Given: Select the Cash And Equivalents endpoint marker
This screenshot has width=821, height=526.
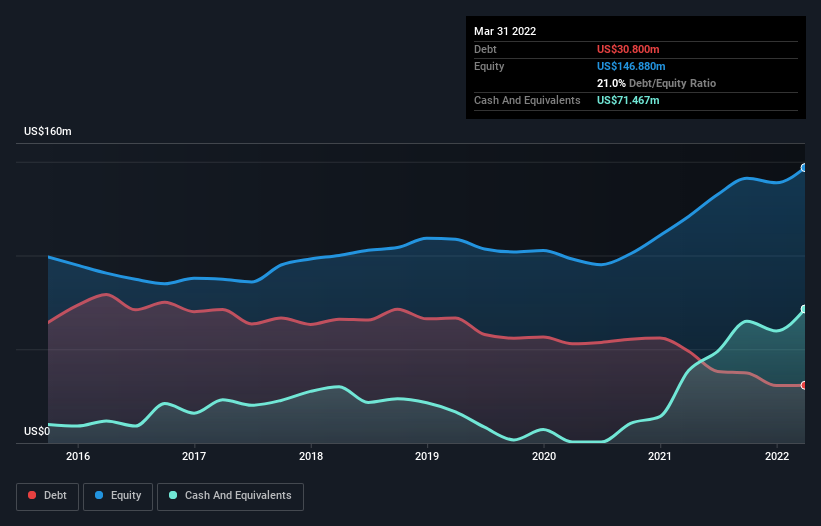Looking at the screenshot, I should pos(804,309).
